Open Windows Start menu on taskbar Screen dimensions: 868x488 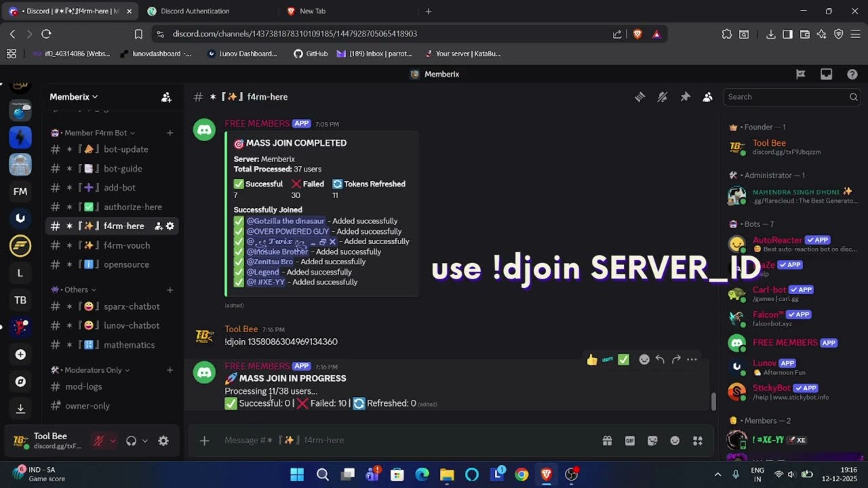pyautogui.click(x=297, y=474)
